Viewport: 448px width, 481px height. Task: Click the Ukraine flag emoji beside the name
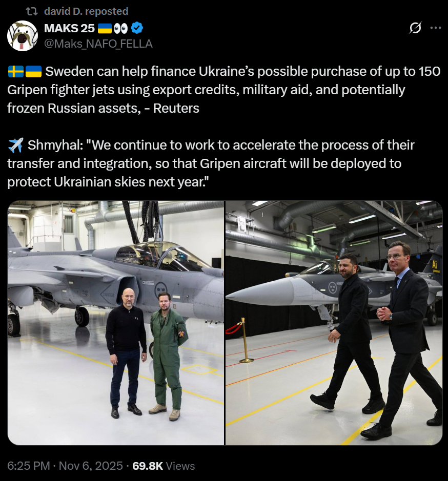click(x=105, y=29)
